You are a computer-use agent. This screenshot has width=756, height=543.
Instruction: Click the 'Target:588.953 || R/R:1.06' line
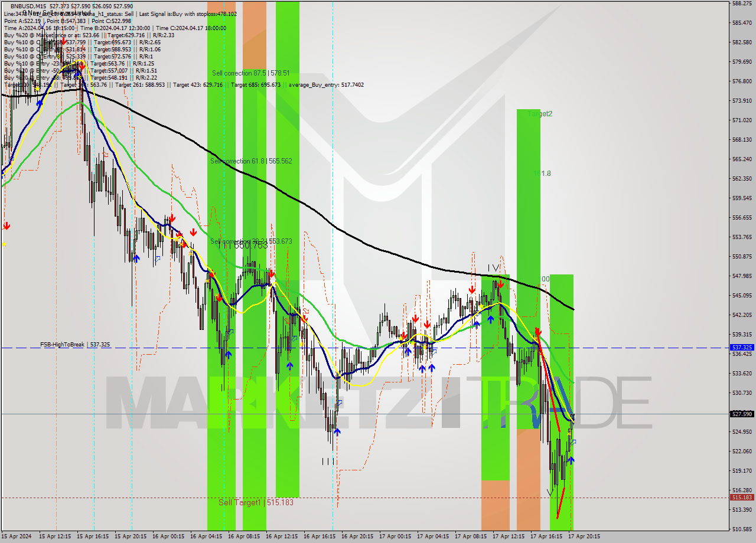pos(127,49)
